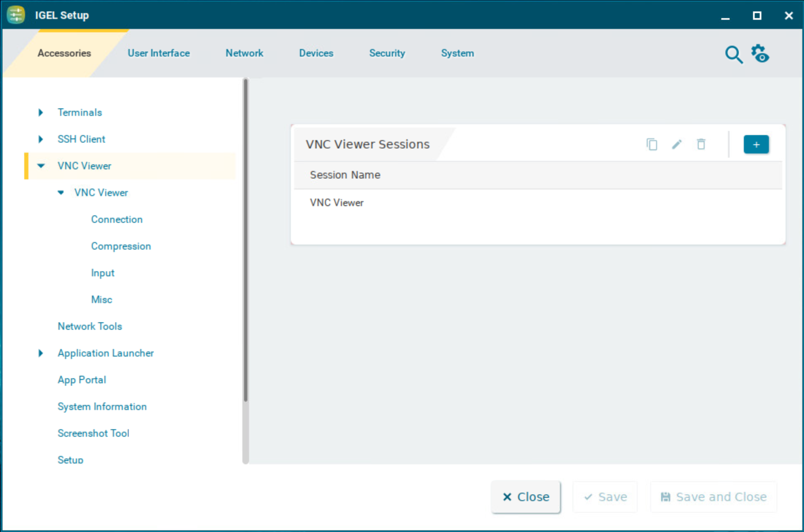Image resolution: width=804 pixels, height=532 pixels.
Task: Click the edit session pencil icon
Action: [x=676, y=144]
